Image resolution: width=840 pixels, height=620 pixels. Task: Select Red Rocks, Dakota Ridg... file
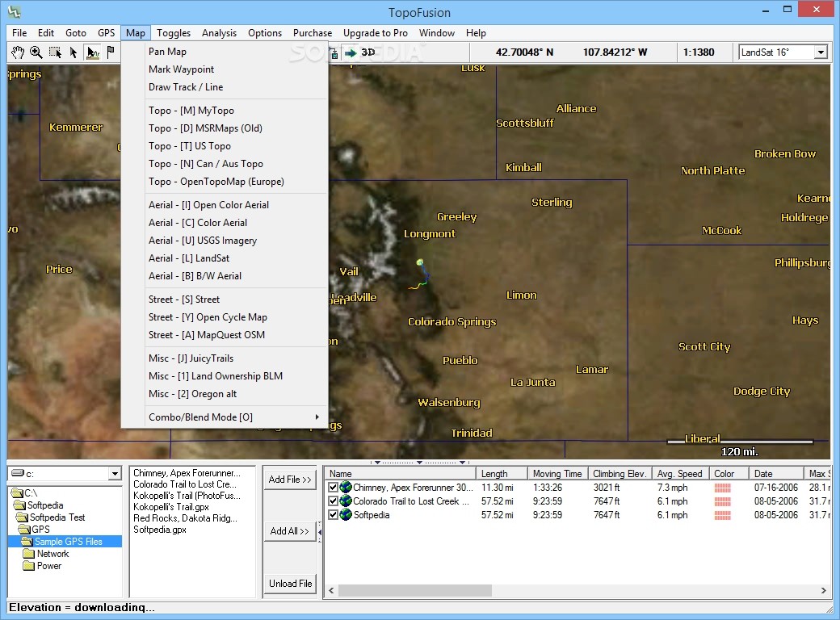point(185,517)
